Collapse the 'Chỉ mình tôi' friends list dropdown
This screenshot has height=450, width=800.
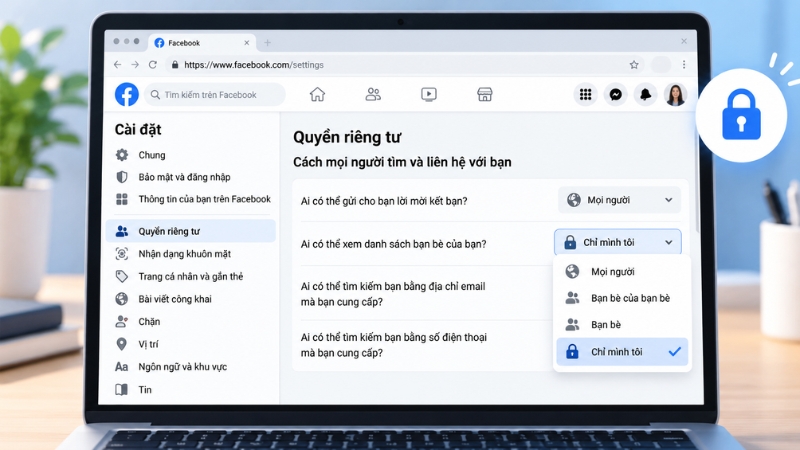coord(617,242)
